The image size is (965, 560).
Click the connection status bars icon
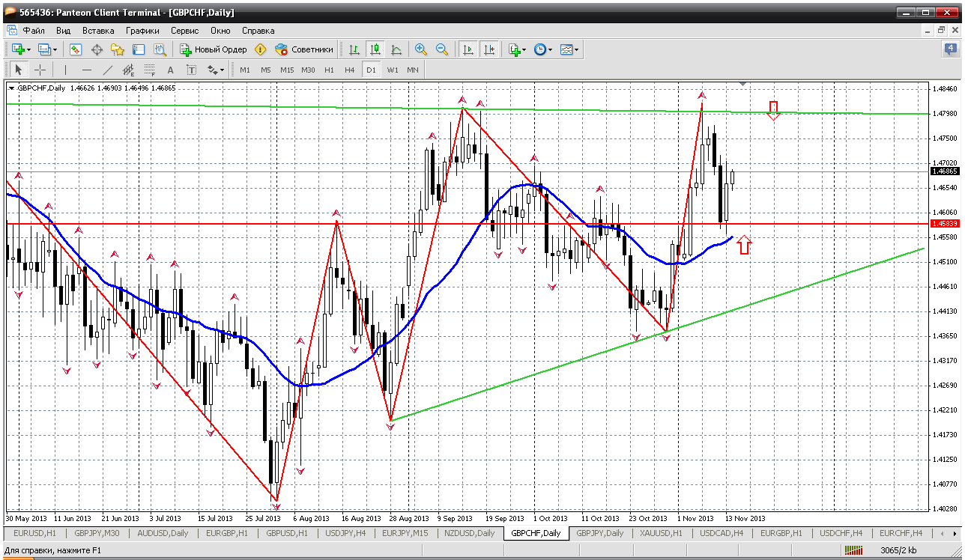[853, 550]
